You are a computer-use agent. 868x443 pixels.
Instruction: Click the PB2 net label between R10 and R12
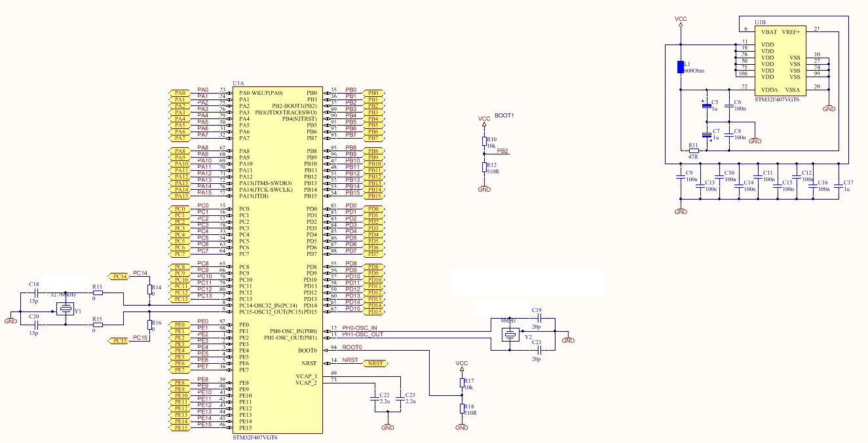[502, 151]
